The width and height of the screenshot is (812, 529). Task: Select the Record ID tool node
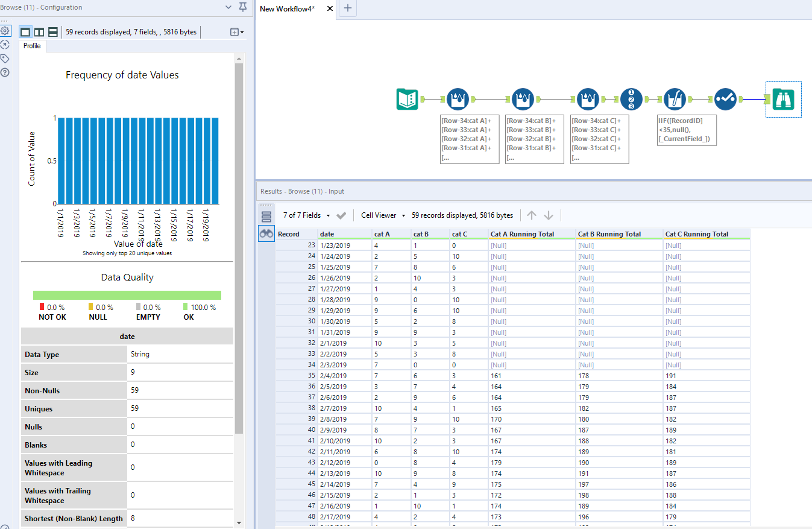(x=631, y=99)
